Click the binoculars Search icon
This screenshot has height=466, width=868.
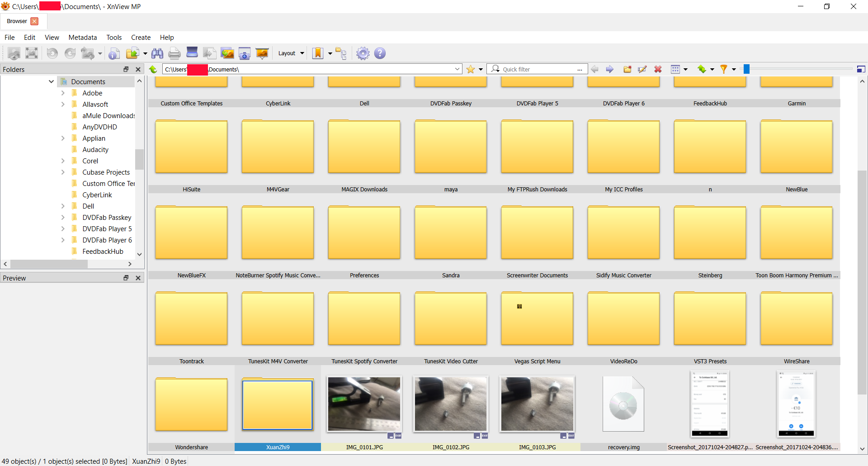(157, 53)
